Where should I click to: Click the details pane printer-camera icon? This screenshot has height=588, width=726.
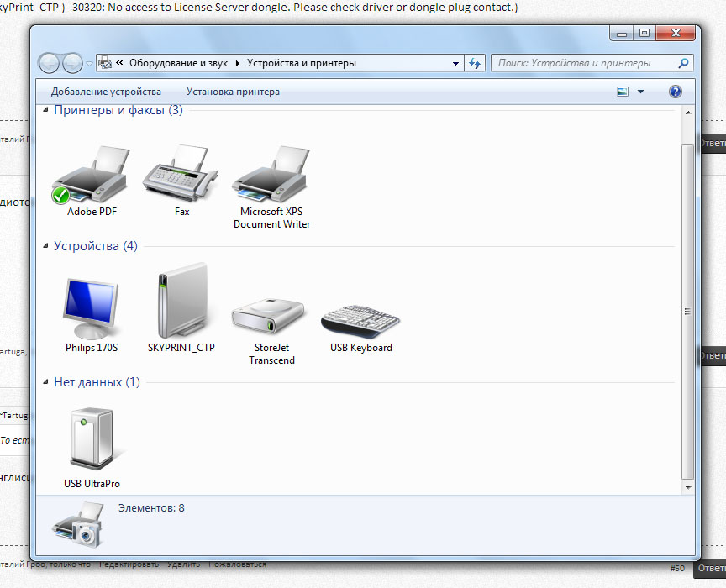79,525
